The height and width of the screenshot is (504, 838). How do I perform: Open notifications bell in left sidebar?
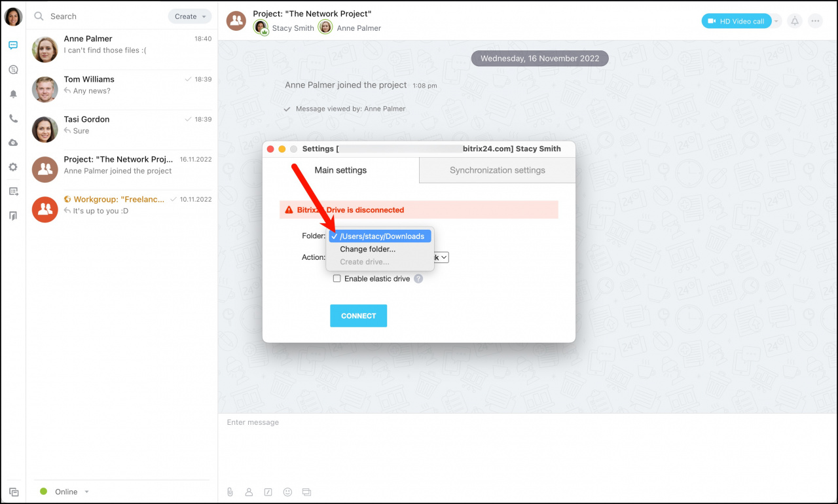[x=13, y=94]
